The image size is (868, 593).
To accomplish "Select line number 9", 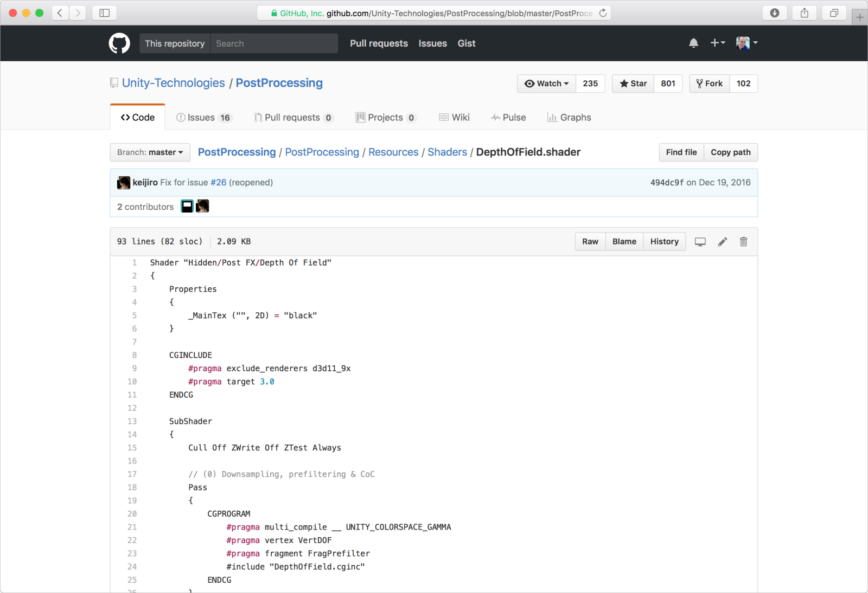I will click(x=134, y=369).
